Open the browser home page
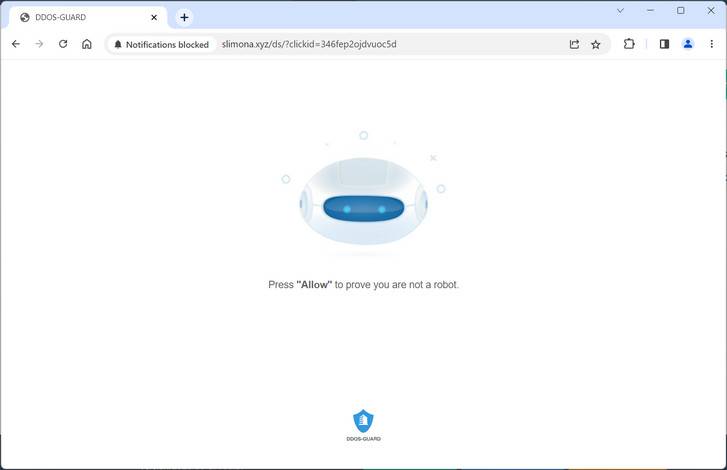The height and width of the screenshot is (470, 727). (87, 44)
